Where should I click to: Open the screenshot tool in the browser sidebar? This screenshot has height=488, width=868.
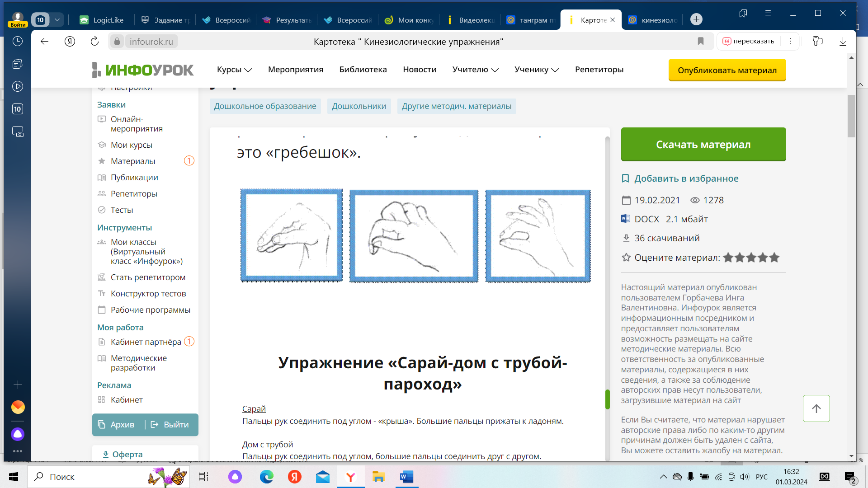pos(18,131)
